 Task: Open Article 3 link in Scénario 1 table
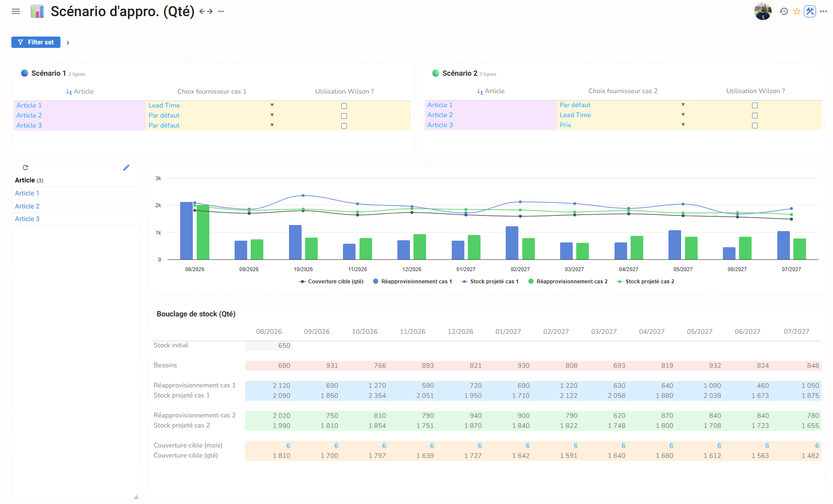click(29, 125)
